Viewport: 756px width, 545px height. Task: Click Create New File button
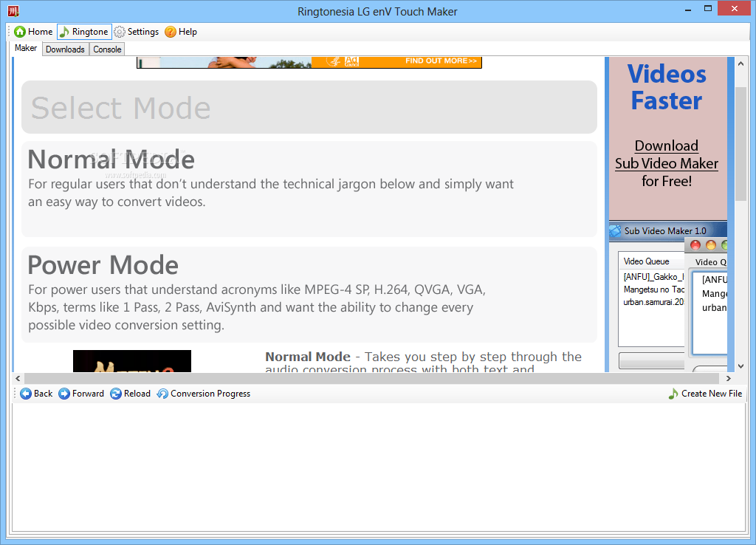pos(705,394)
